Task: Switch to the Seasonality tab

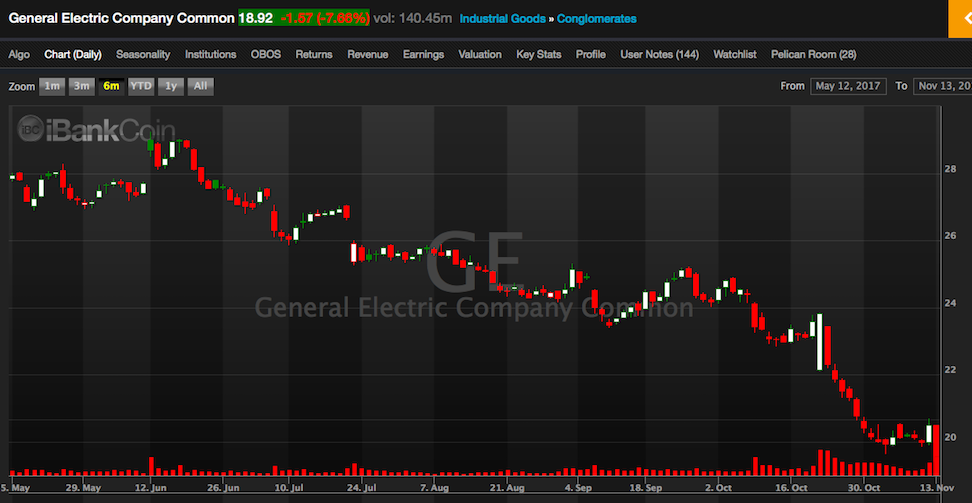Action: pyautogui.click(x=143, y=55)
